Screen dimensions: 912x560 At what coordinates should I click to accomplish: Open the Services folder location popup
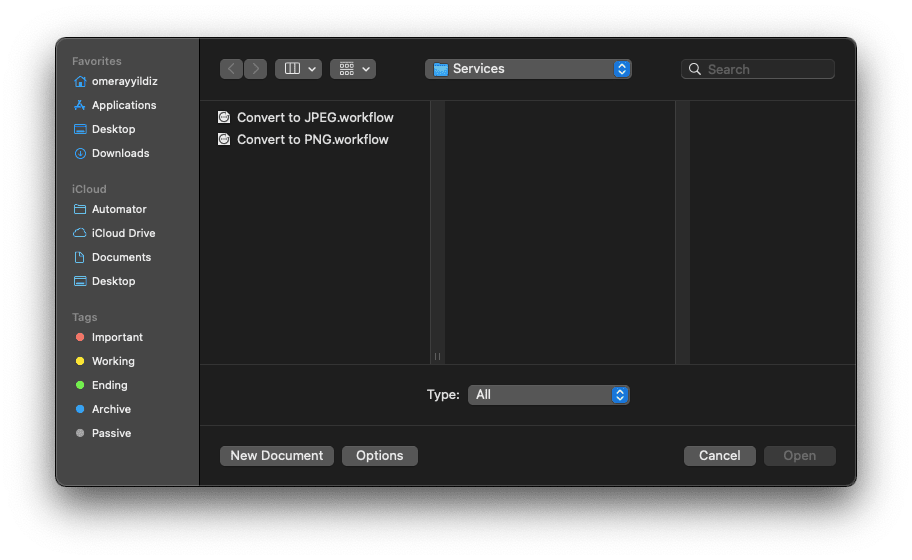[x=528, y=69]
